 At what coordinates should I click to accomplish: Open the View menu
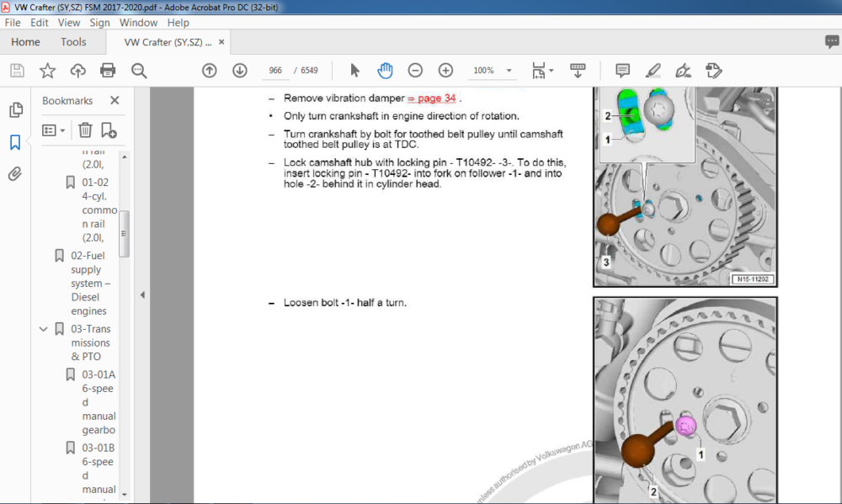[69, 23]
